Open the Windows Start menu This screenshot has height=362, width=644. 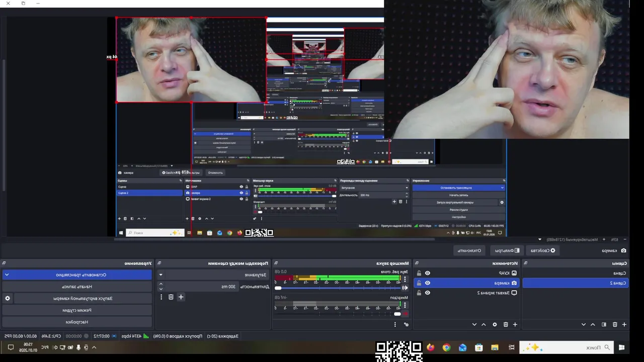[x=621, y=347]
